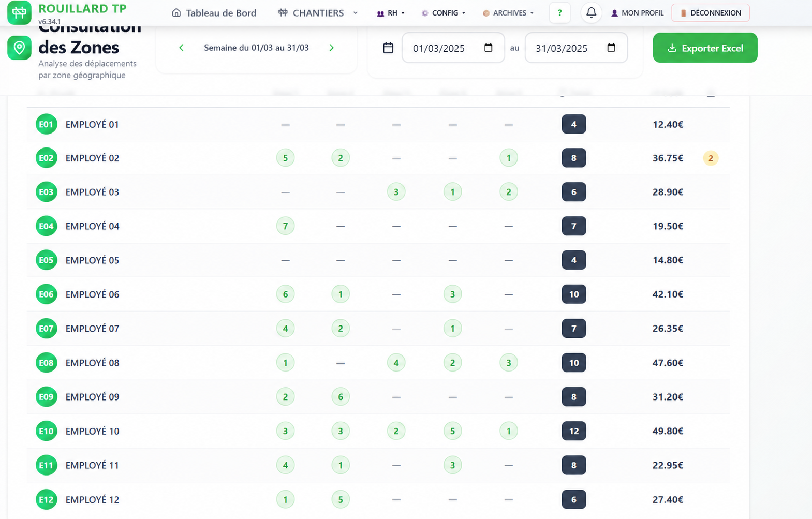Expand the CONFIG dropdown menu
The height and width of the screenshot is (519, 812).
444,13
